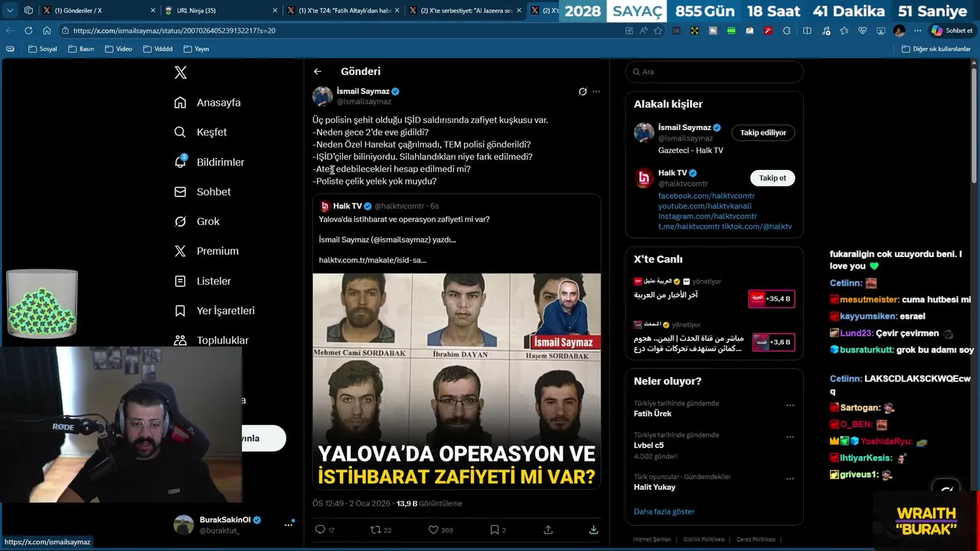
Task: Open Bildirimler notifications
Action: point(209,162)
